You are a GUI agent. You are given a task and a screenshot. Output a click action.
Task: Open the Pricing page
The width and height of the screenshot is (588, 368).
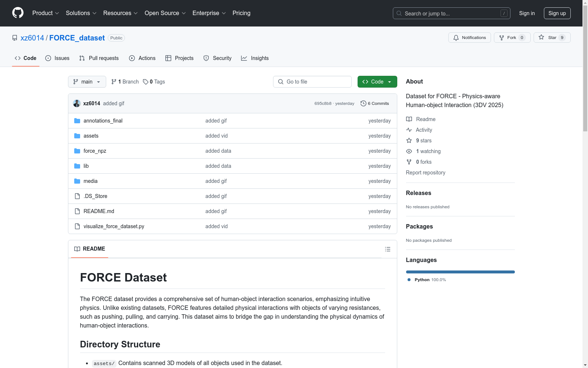(241, 13)
